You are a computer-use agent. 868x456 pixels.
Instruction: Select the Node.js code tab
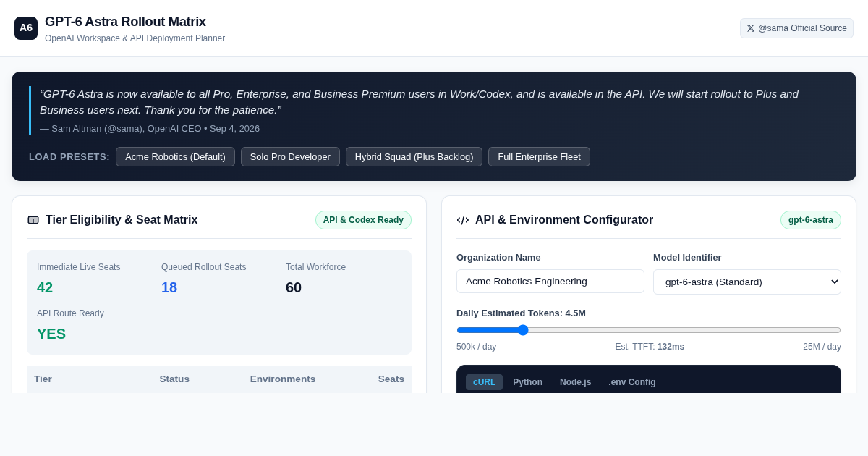click(575, 382)
